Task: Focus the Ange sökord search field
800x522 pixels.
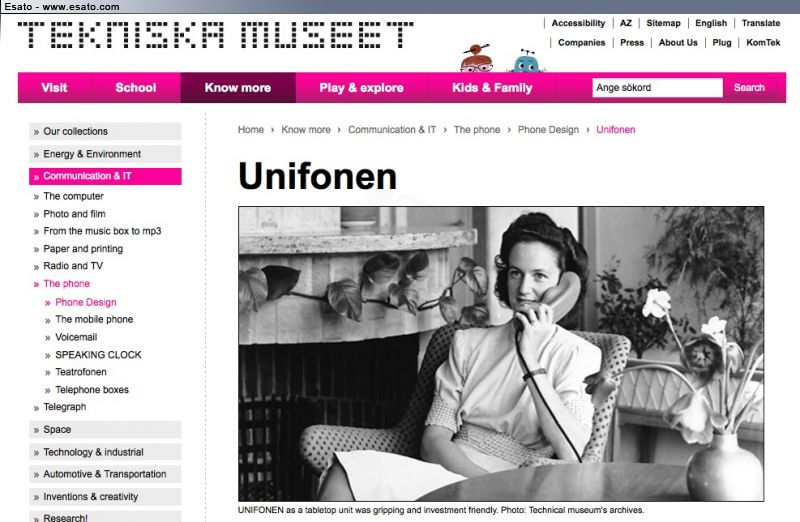Action: click(657, 88)
